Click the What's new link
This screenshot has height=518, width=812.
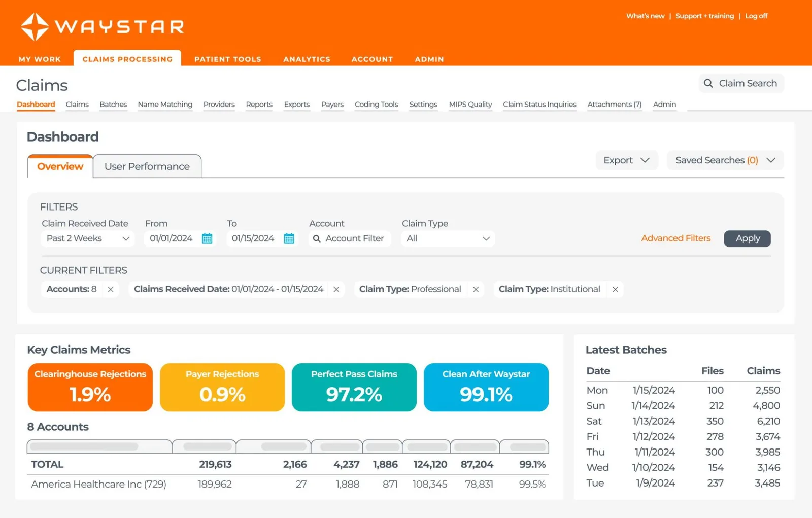pyautogui.click(x=645, y=16)
